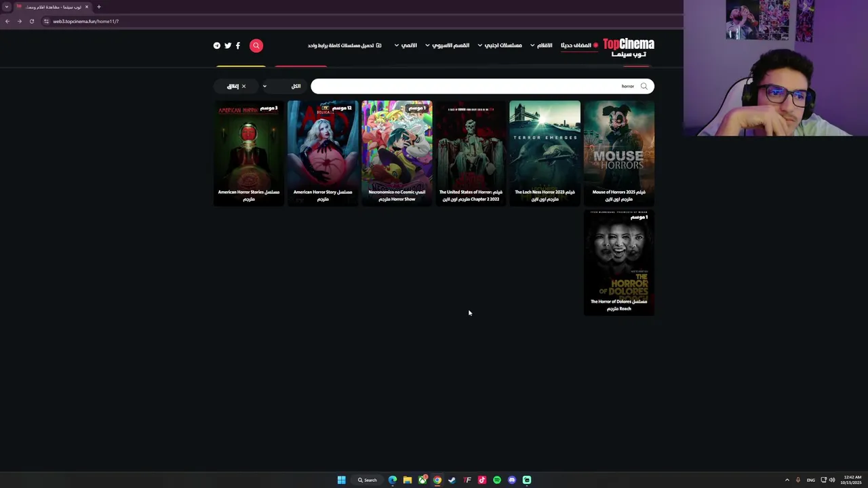Show hidden system tray icons

click(x=787, y=480)
